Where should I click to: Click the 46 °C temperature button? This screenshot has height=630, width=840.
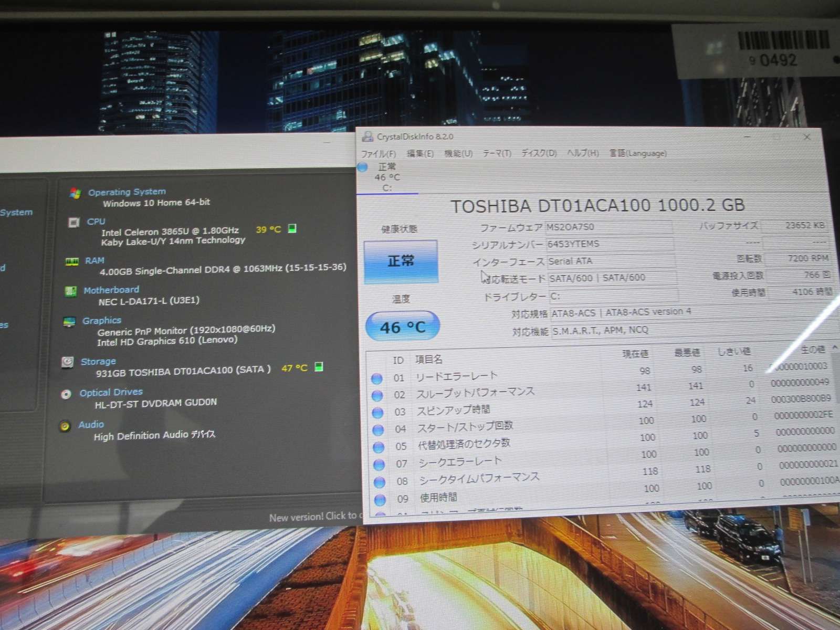[403, 327]
